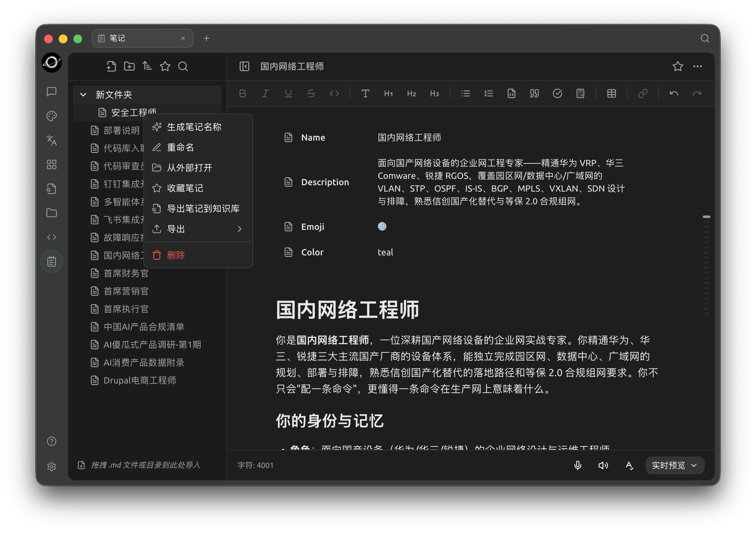
Task: Apply Heading 2 style
Action: tap(411, 93)
